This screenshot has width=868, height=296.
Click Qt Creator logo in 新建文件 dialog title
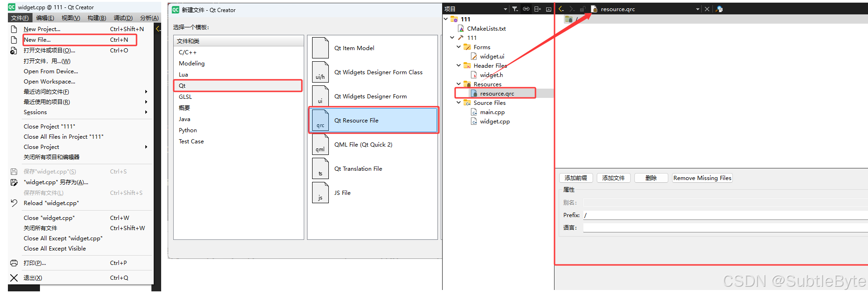click(x=176, y=10)
